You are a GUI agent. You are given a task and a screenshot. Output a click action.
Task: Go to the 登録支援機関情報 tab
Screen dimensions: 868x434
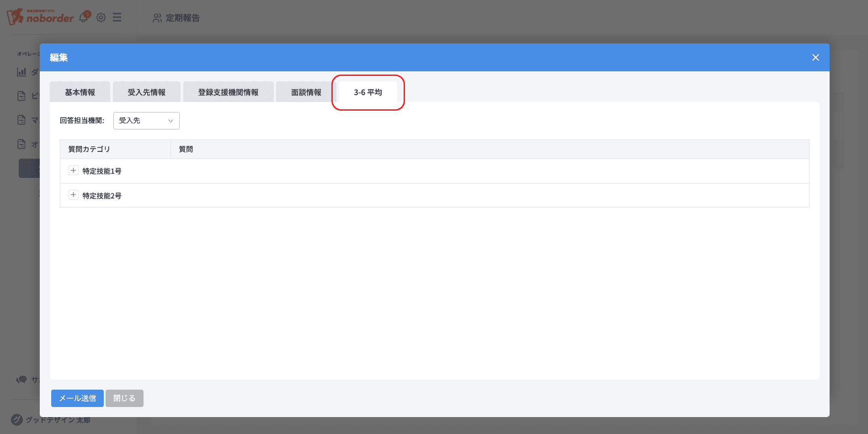(x=228, y=92)
